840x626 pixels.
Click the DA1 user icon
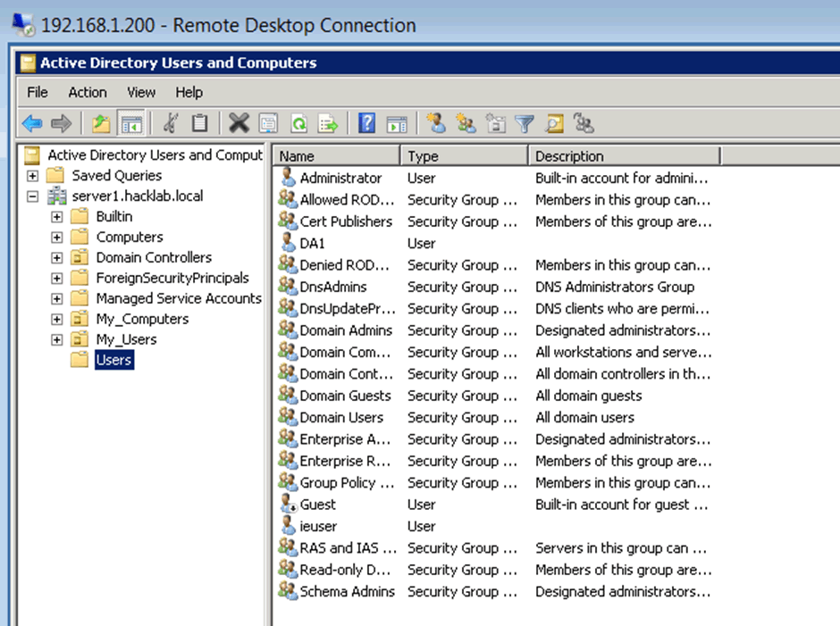[289, 243]
